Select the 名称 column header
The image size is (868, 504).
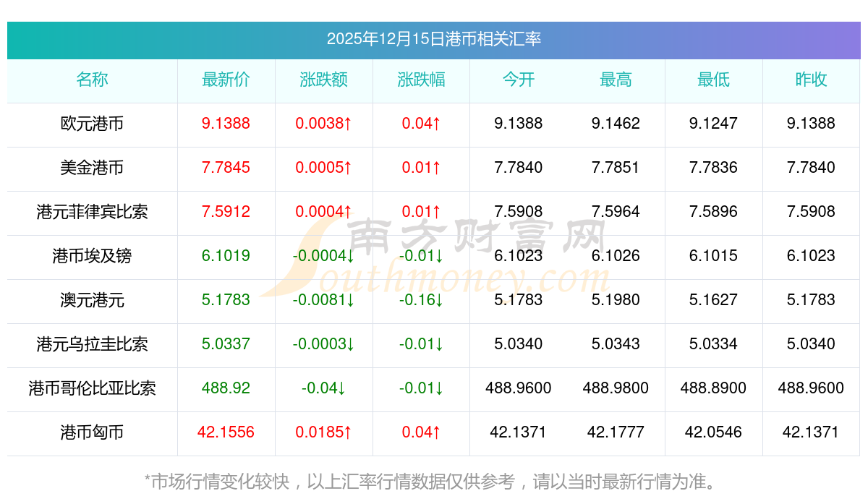92,80
